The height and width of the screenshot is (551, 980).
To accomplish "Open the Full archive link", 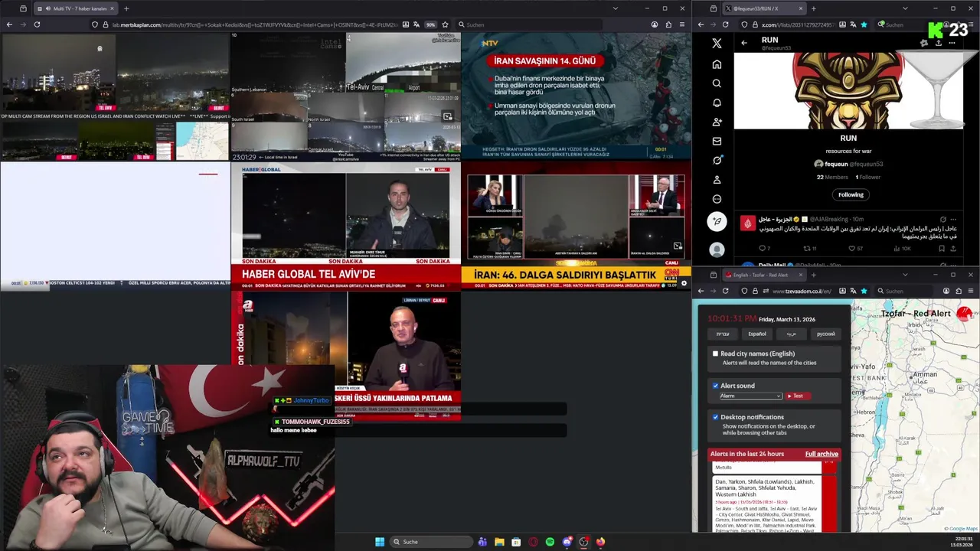I will [x=822, y=454].
